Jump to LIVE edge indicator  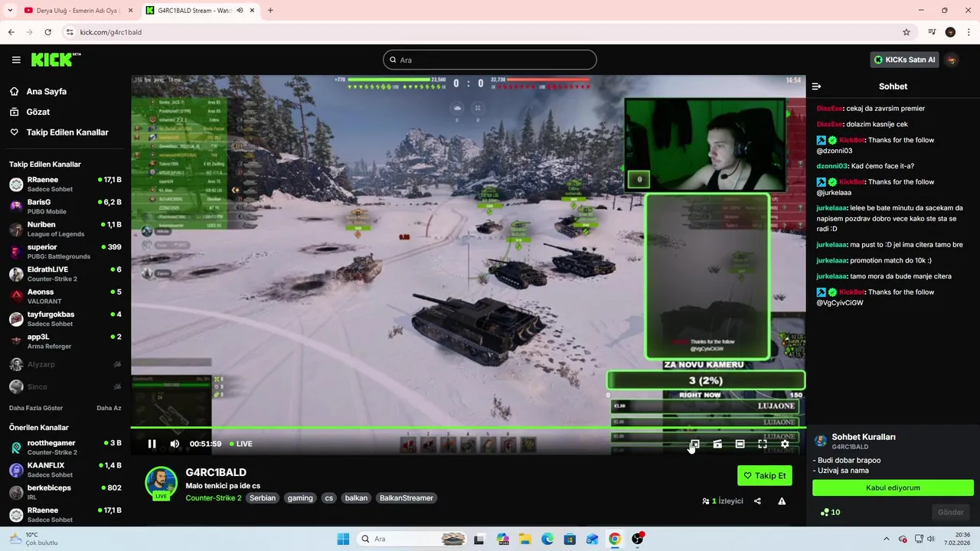[x=240, y=444]
